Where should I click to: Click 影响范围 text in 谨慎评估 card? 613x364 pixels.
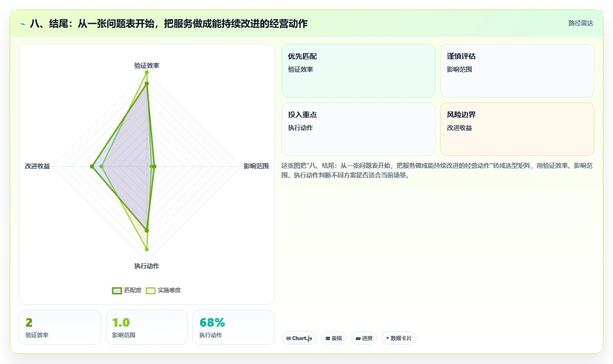459,69
